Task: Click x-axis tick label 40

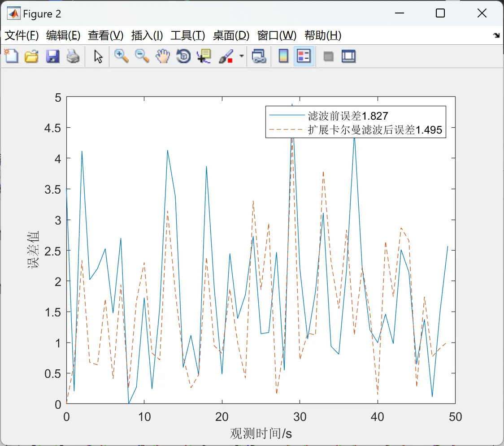Action: (378, 417)
